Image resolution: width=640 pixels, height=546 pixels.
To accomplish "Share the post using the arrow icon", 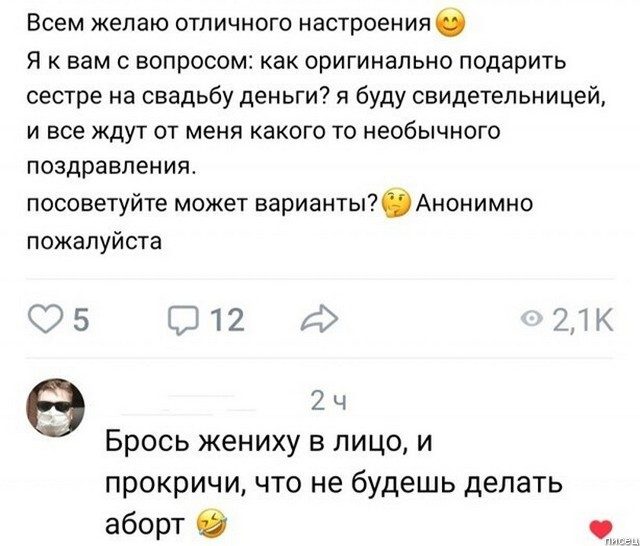I will [x=317, y=320].
